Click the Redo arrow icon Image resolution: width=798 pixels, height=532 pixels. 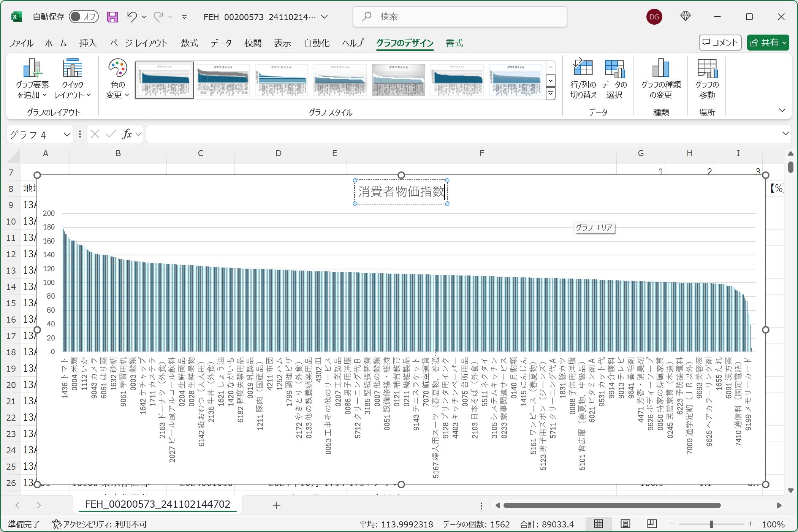(x=158, y=17)
